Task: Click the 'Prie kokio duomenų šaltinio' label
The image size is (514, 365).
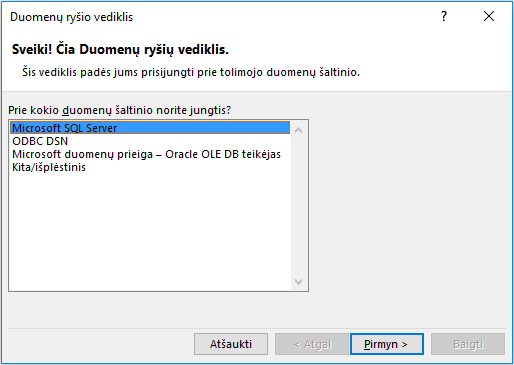Action: (x=119, y=110)
